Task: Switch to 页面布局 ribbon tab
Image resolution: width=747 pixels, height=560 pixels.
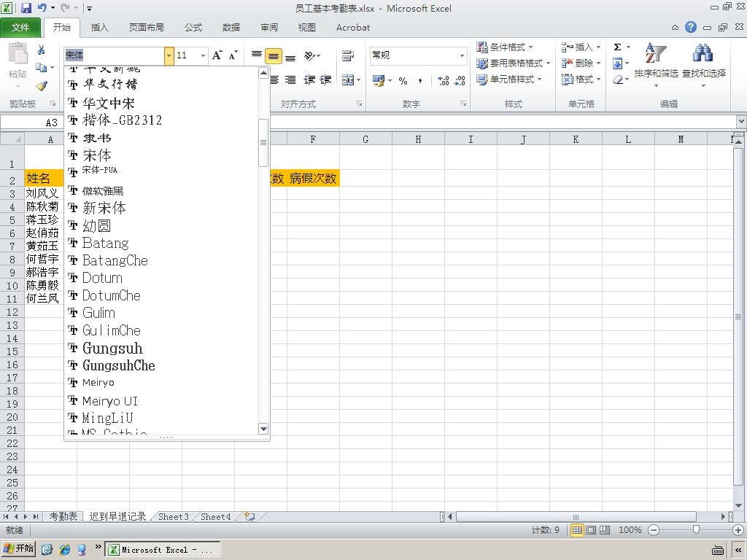Action: (146, 28)
